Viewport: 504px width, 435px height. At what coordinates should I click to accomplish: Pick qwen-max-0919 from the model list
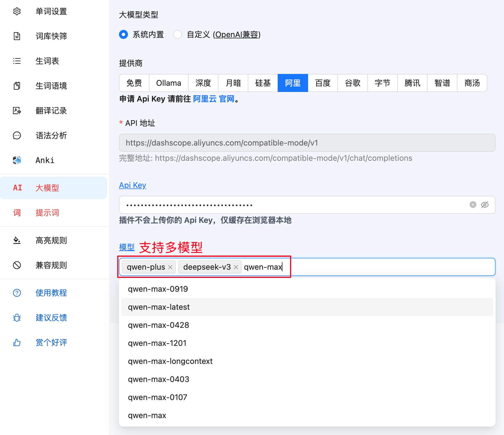pyautogui.click(x=158, y=289)
